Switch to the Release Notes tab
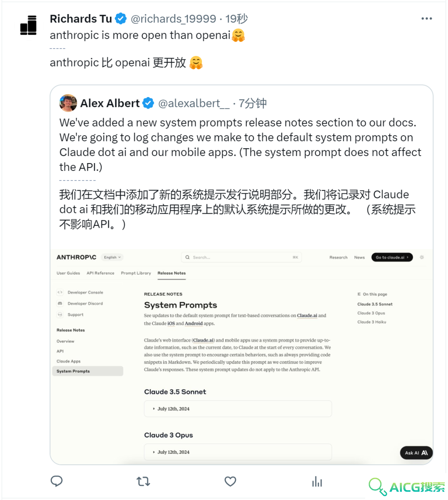 pos(171,273)
